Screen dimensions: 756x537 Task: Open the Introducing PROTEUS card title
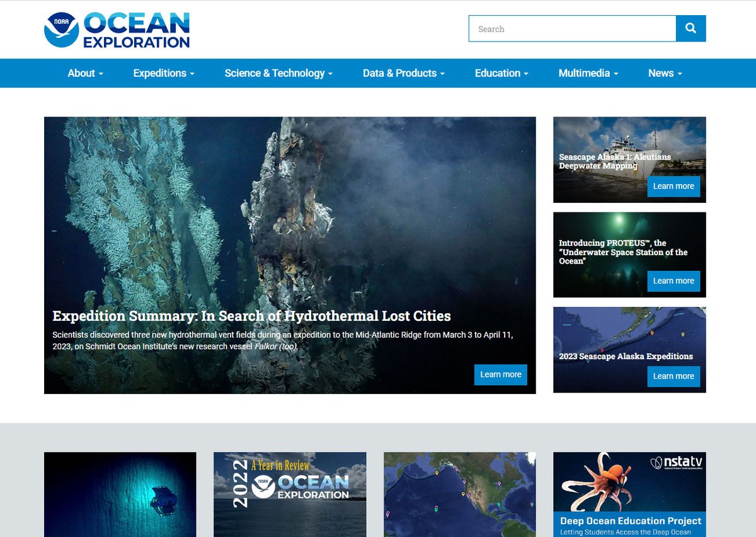click(x=623, y=252)
